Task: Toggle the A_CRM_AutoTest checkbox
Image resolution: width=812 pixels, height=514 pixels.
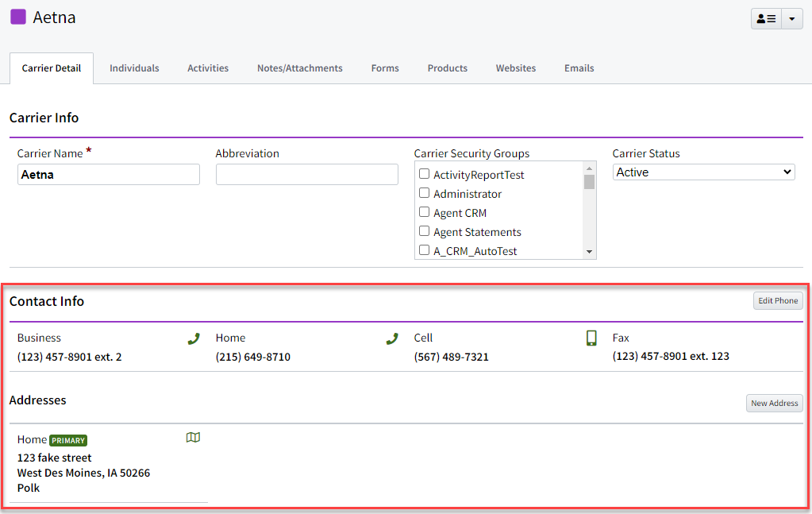Action: click(424, 249)
